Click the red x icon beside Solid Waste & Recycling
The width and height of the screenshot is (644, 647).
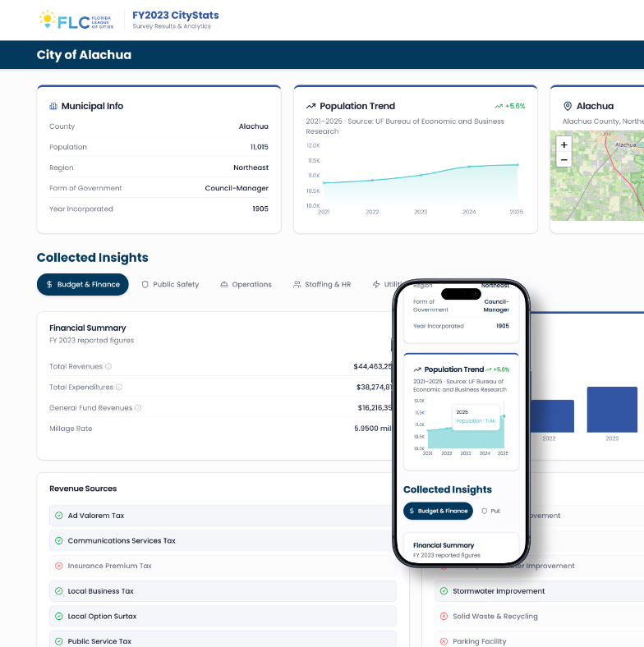tap(444, 616)
